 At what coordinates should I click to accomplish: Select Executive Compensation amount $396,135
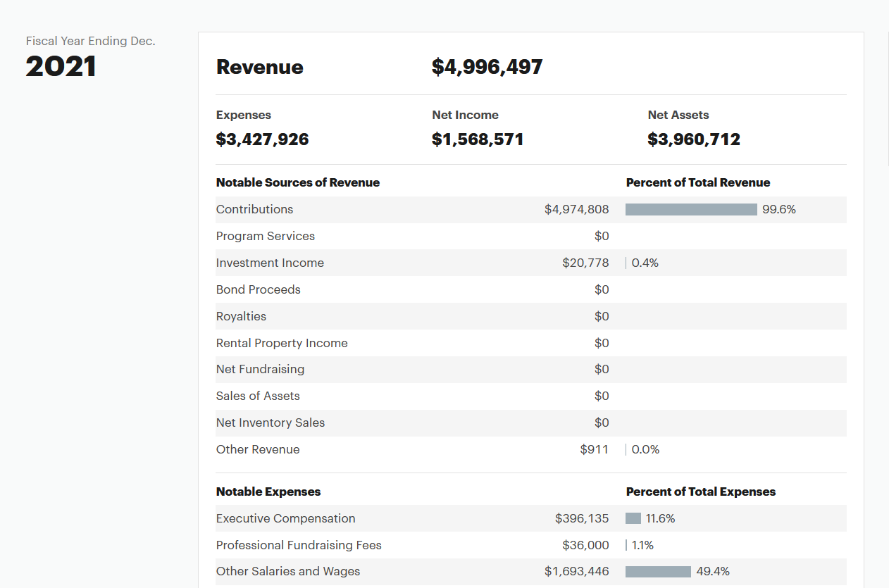click(582, 518)
